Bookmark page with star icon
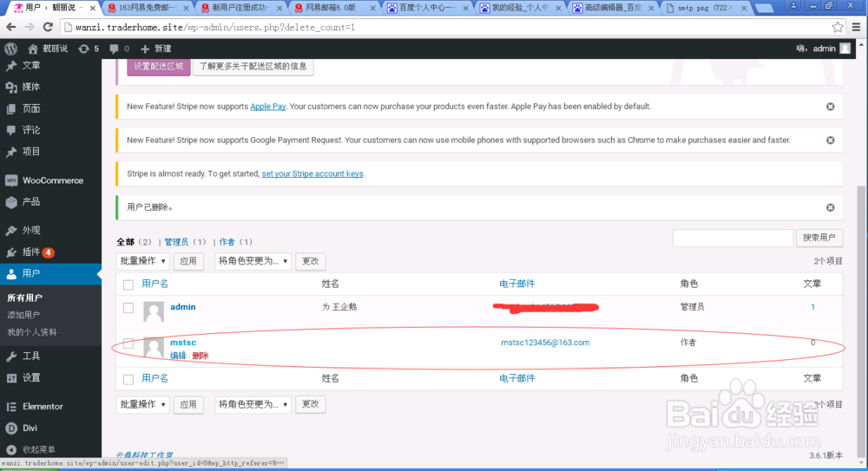Screen dimensions: 868x471 [x=838, y=27]
